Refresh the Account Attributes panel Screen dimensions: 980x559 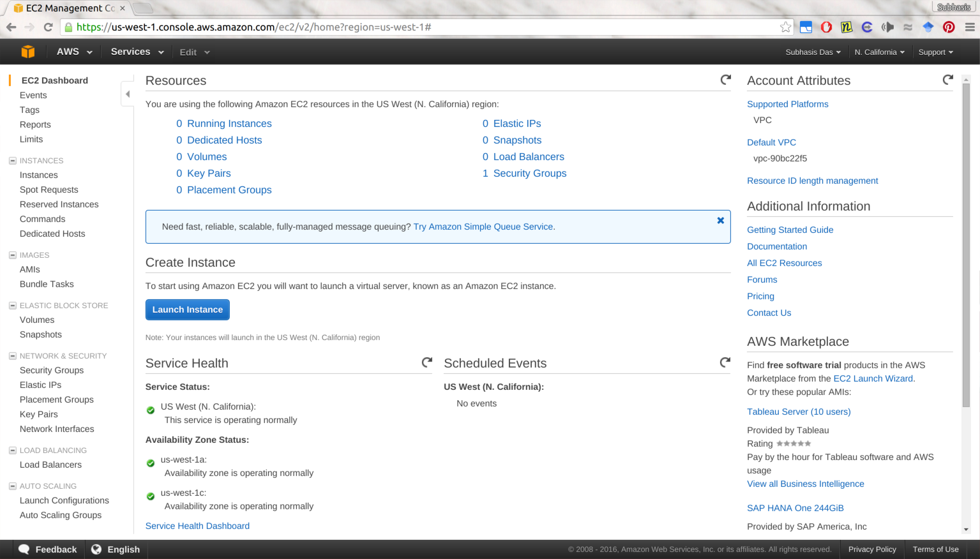coord(947,80)
